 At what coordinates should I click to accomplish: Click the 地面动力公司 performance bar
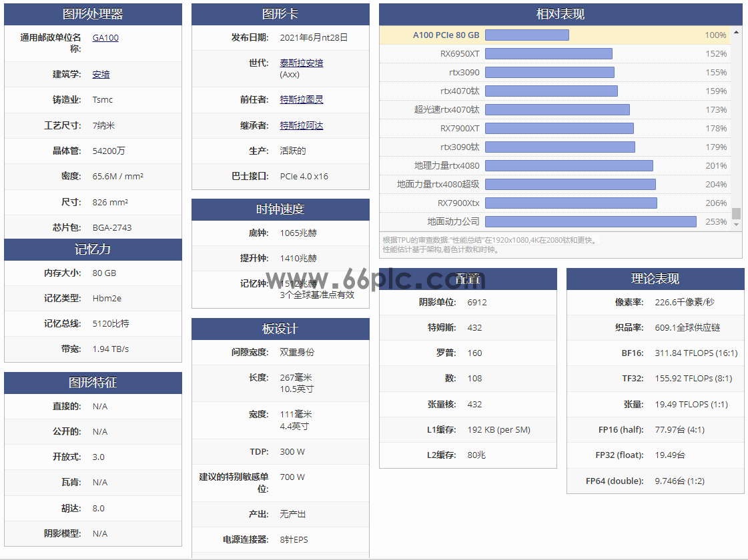(591, 221)
